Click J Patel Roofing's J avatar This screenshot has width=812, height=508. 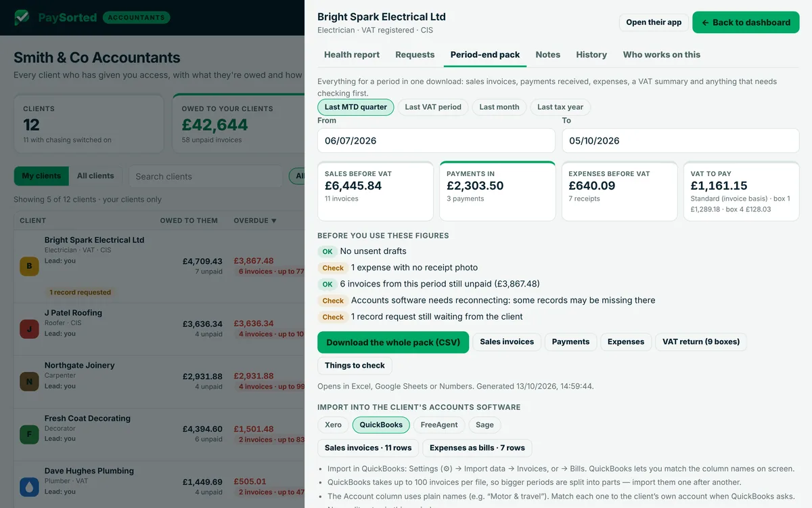pos(29,329)
